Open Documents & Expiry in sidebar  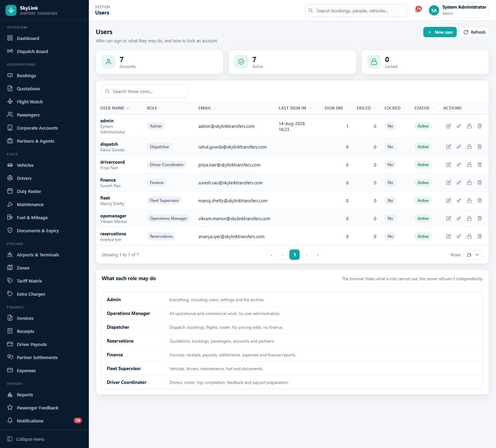(x=44, y=231)
